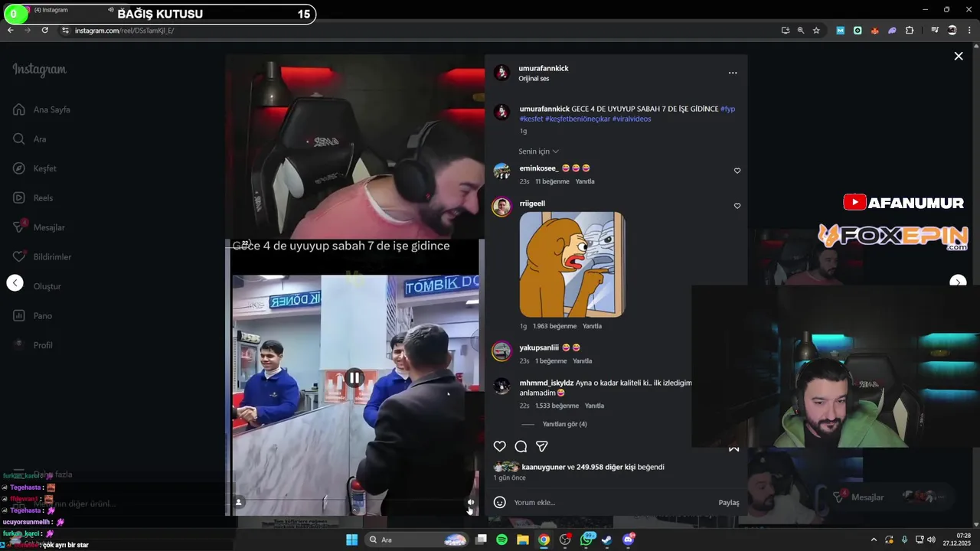Save the reel with bookmark icon
This screenshot has height=551, width=980.
(733, 448)
